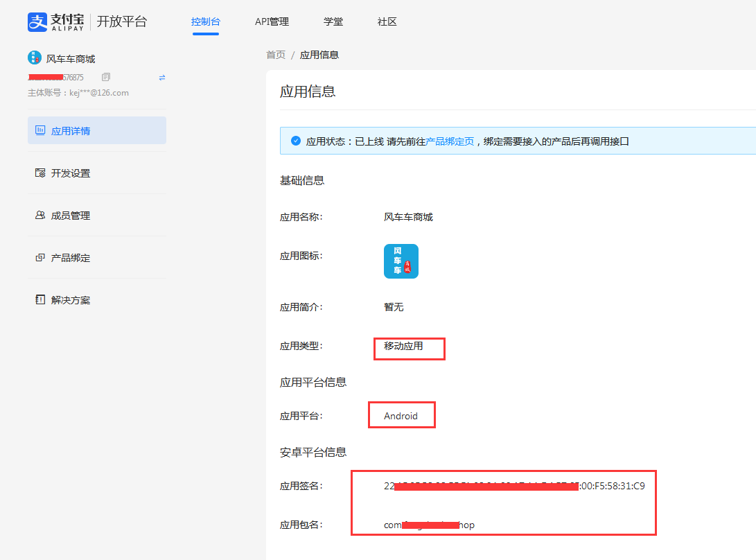Viewport: 756px width, 560px height.
Task: Select the 控制台 tab
Action: click(205, 21)
